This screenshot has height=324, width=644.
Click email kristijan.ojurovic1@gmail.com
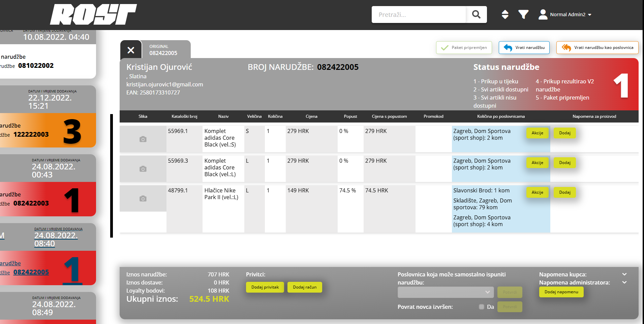point(164,84)
